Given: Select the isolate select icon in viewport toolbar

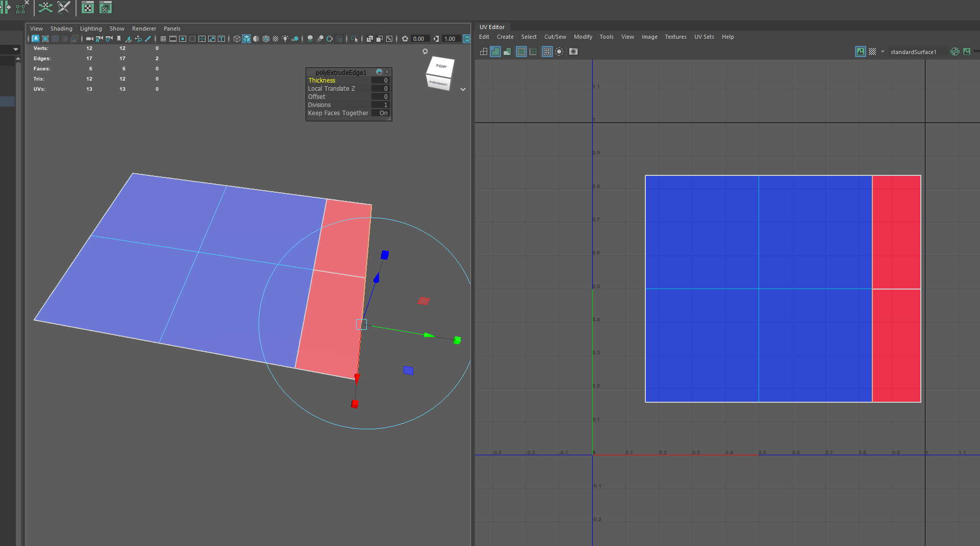Looking at the screenshot, I should (354, 38).
